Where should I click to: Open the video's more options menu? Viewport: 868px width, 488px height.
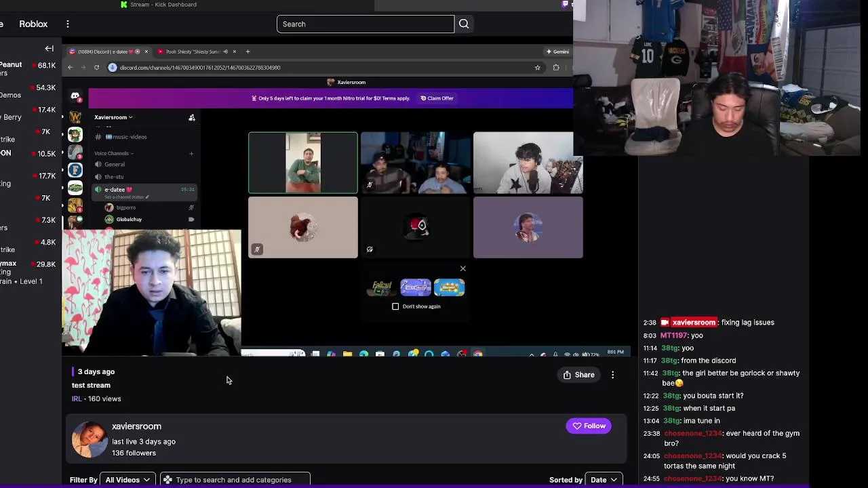click(x=612, y=375)
